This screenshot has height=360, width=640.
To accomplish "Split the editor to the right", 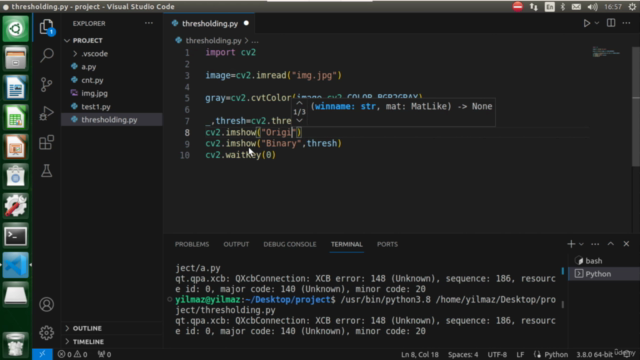I will [611, 23].
